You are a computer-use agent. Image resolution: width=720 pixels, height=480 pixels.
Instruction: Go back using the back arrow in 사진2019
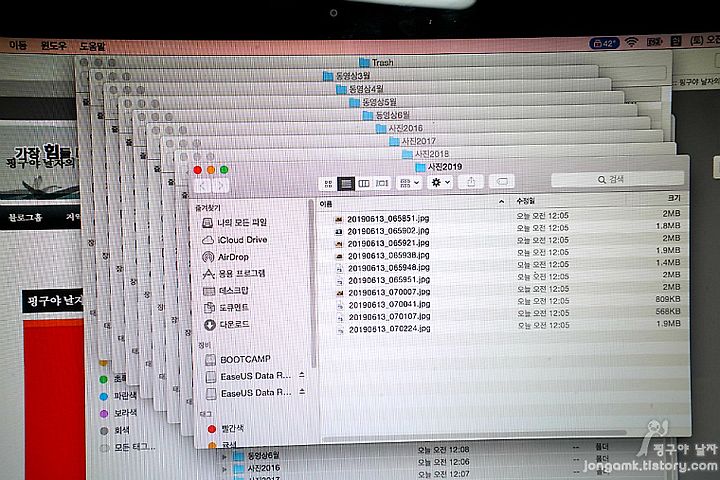point(203,186)
